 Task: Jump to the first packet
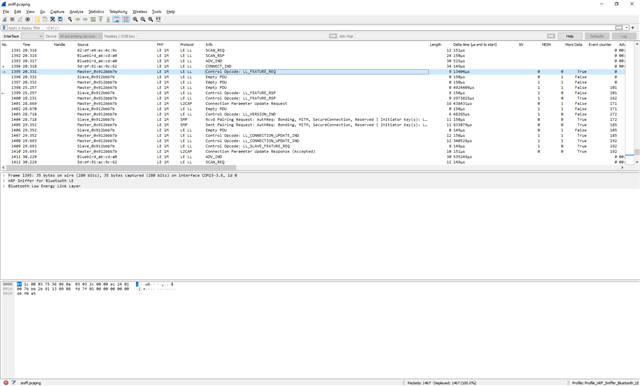tap(101, 19)
